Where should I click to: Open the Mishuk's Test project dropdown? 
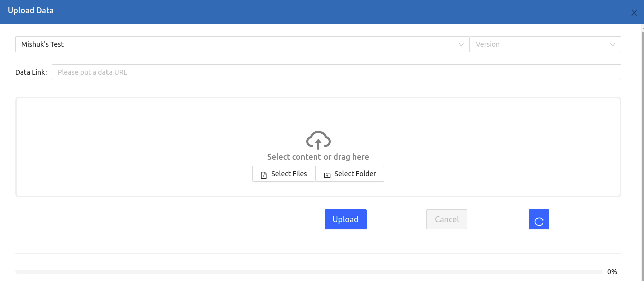(x=242, y=44)
